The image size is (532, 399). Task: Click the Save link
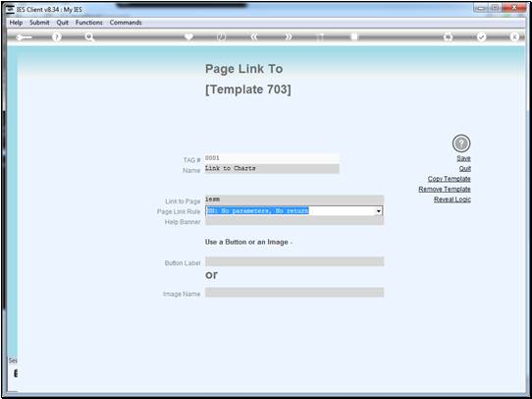click(463, 158)
